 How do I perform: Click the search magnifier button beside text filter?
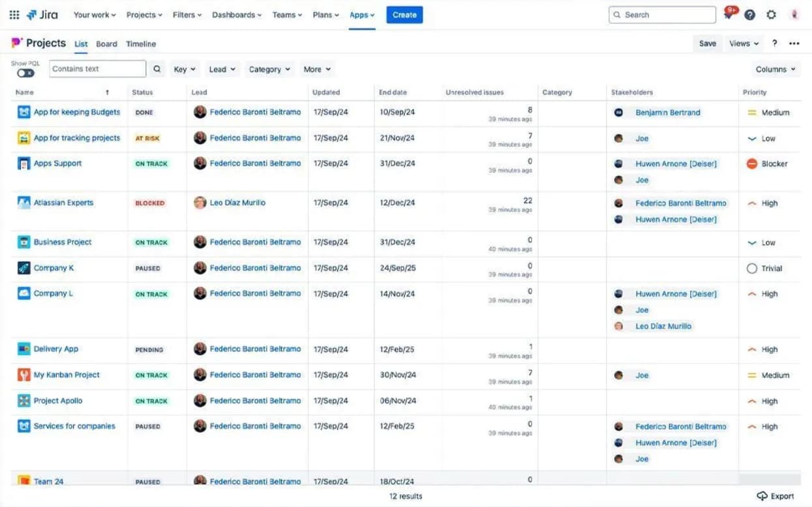click(x=157, y=69)
